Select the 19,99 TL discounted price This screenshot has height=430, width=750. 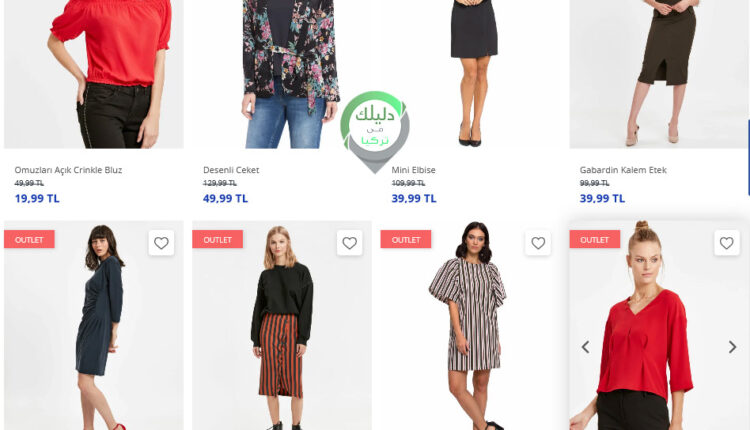[x=37, y=198]
